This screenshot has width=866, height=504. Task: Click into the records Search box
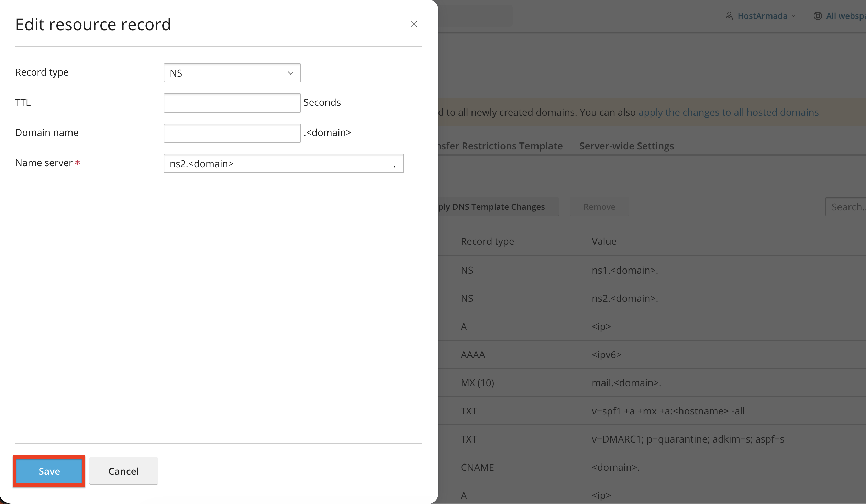[846, 207]
